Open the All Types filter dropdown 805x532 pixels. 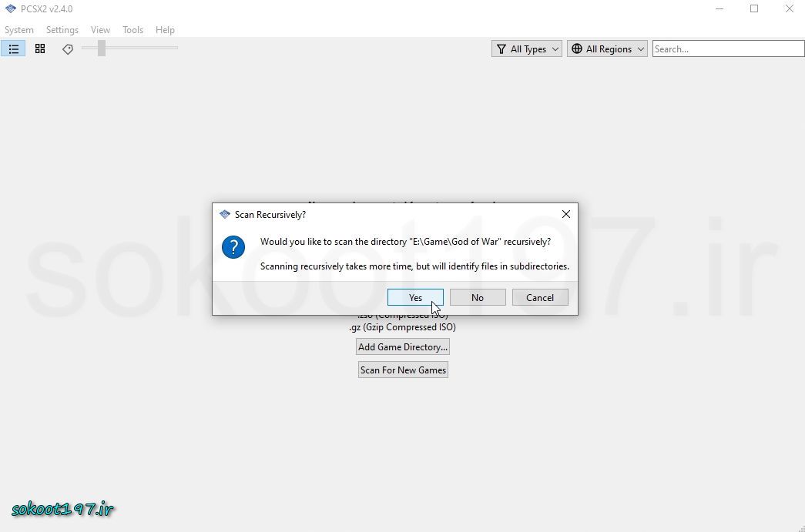(x=527, y=49)
